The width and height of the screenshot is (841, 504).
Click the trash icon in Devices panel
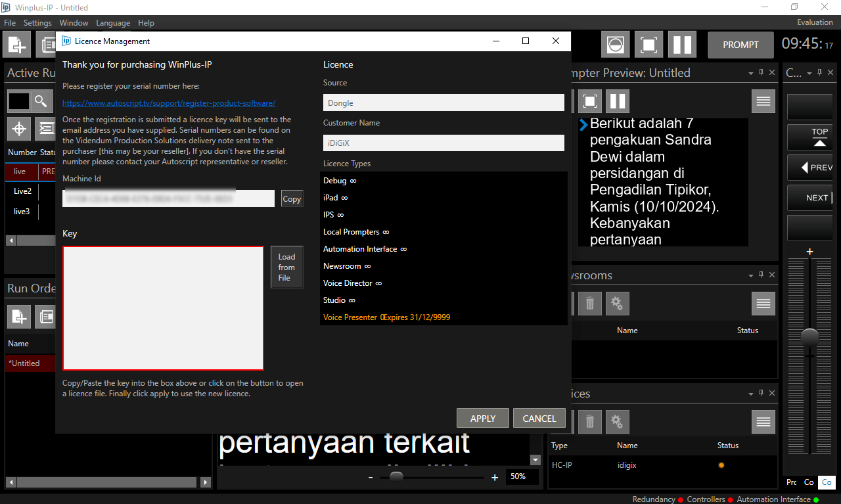click(x=590, y=421)
